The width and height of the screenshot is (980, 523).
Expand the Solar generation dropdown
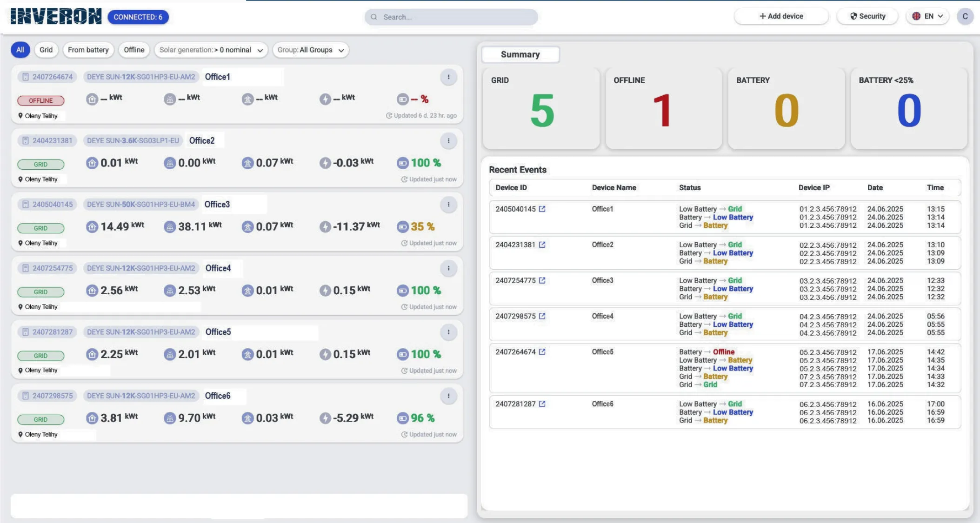click(x=211, y=50)
